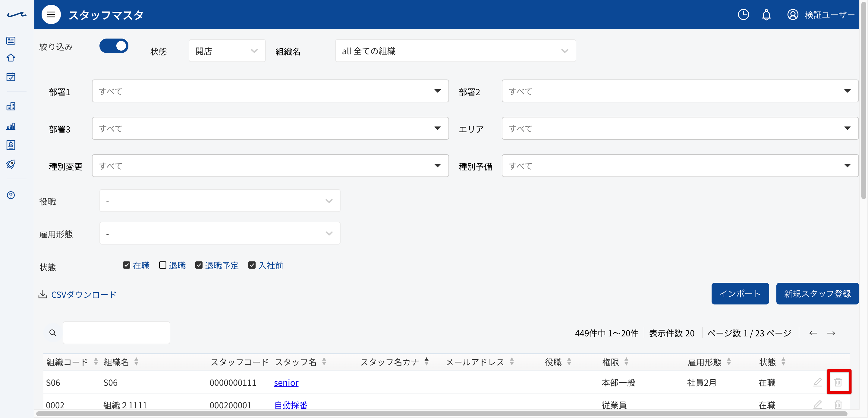Screen dimensions: 868x418
Task: Click the search magnifier icon
Action: point(53,333)
